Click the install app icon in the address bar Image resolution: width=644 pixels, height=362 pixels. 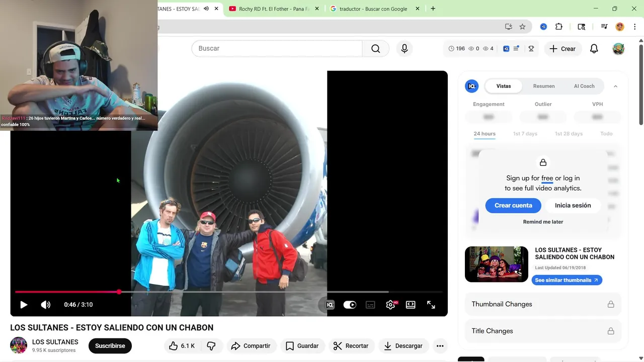(x=509, y=27)
